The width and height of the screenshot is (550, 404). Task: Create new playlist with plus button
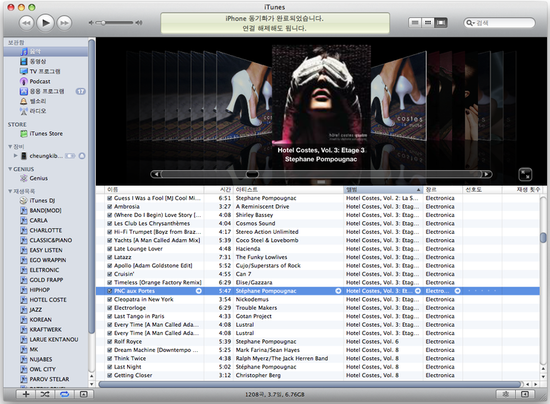(26, 394)
